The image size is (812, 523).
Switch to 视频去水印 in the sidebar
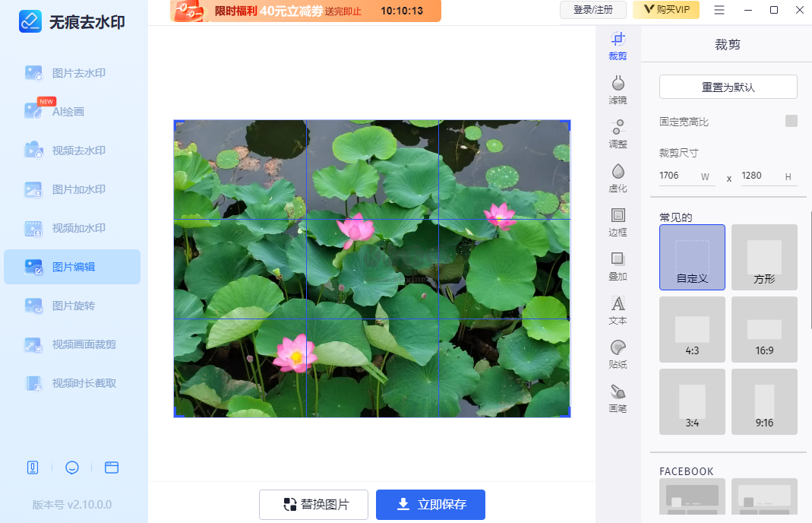pyautogui.click(x=73, y=150)
